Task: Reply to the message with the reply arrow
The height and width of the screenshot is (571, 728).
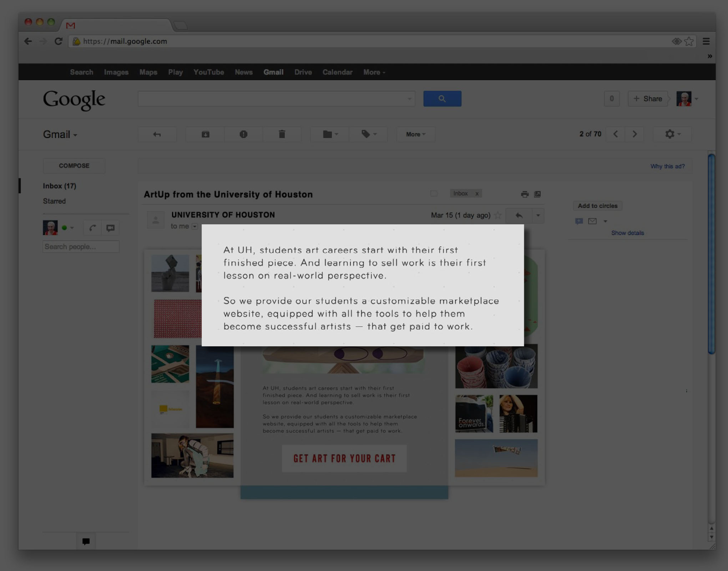Action: (519, 215)
